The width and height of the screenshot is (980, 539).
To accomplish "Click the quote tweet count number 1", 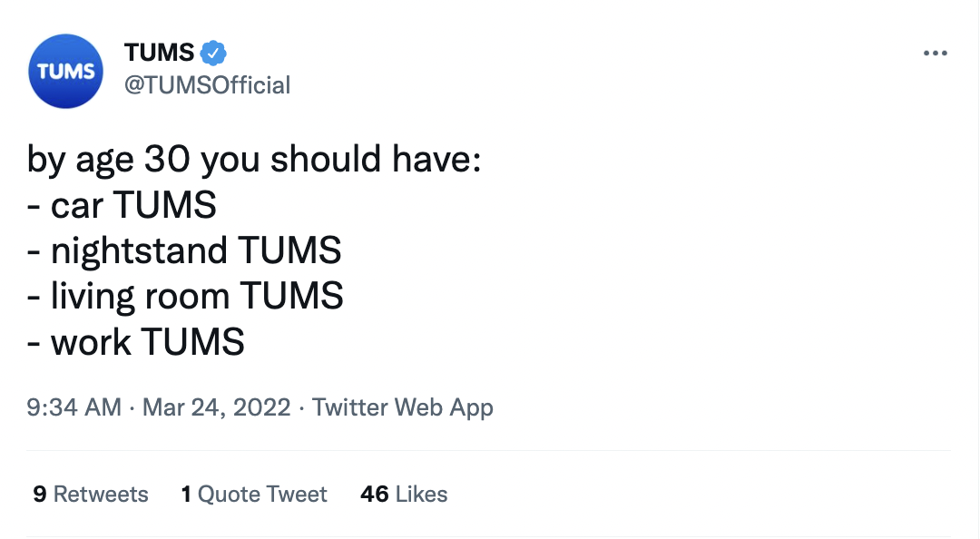I will coord(186,494).
